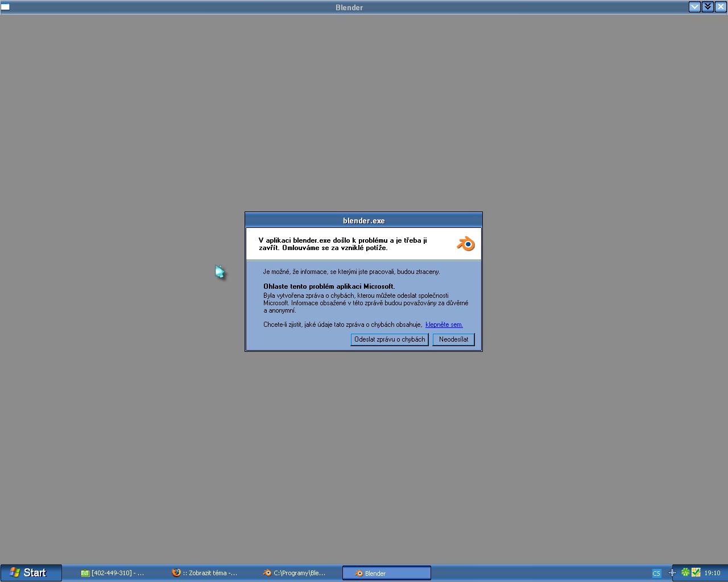728x582 pixels.
Task: Click the 'Ohlaste tento problém aplikaci Microsoft' heading
Action: click(x=329, y=286)
